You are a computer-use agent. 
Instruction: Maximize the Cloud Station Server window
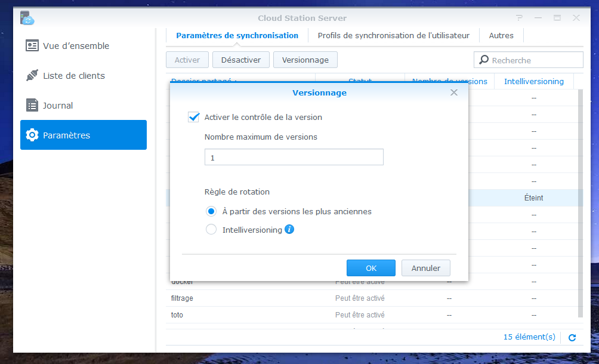557,18
